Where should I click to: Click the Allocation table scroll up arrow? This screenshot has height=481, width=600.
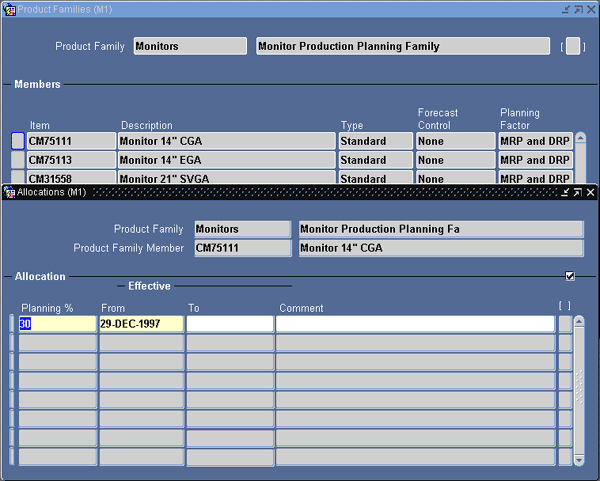pyautogui.click(x=579, y=321)
